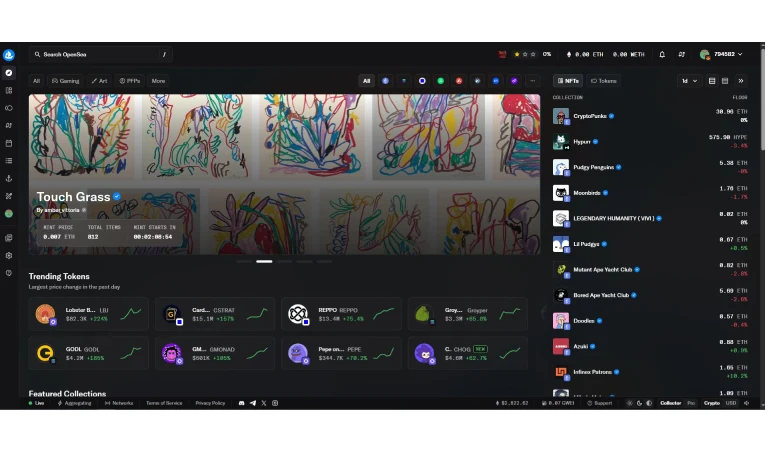Open the Terms of Service link
765x452 pixels.
(164, 403)
